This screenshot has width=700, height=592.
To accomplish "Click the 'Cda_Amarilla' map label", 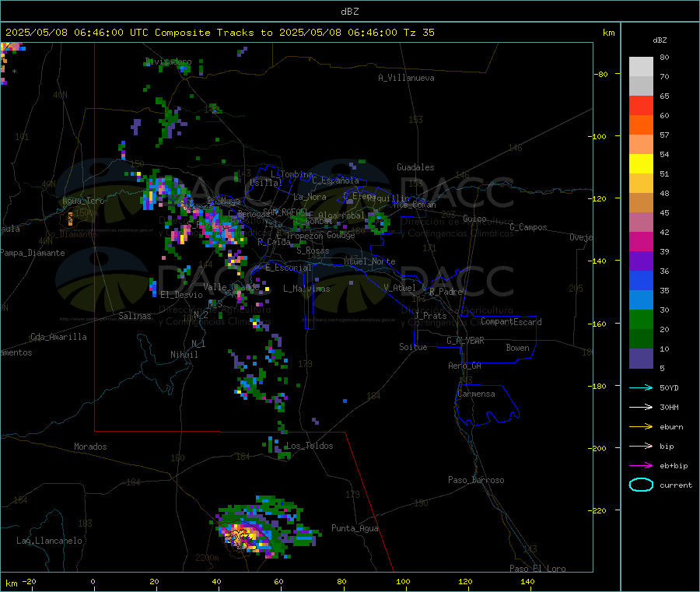I will [58, 337].
